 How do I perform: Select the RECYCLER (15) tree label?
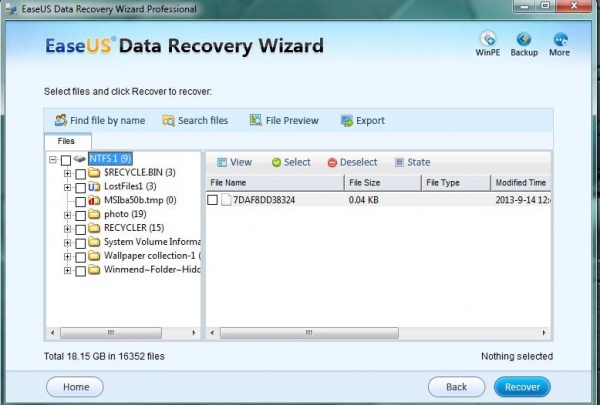pos(134,228)
